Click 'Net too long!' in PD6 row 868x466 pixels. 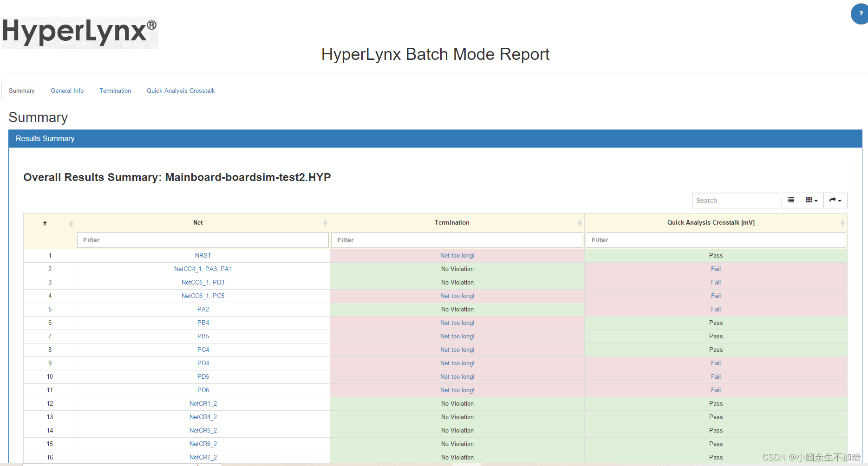pyautogui.click(x=457, y=390)
